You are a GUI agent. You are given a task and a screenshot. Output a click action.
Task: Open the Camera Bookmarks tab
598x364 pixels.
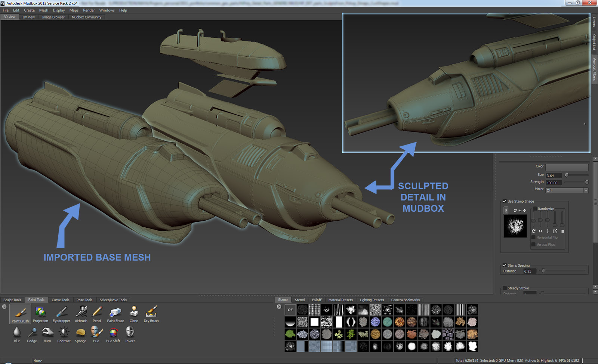click(x=406, y=300)
